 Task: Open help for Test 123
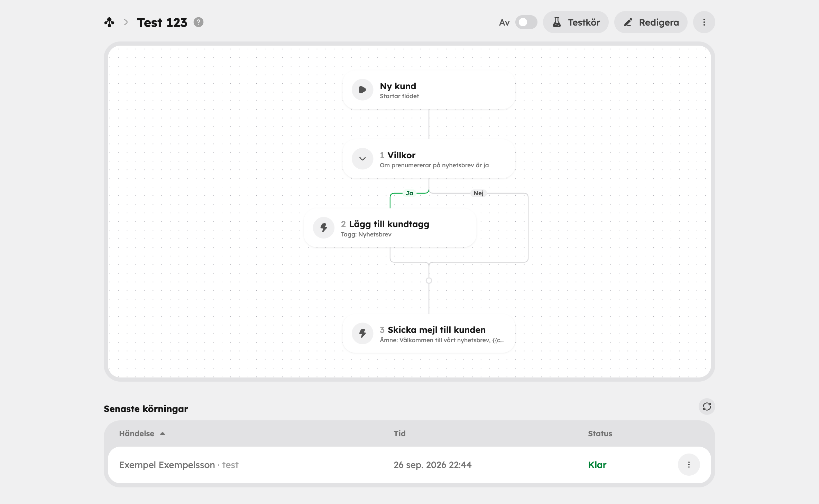click(199, 22)
